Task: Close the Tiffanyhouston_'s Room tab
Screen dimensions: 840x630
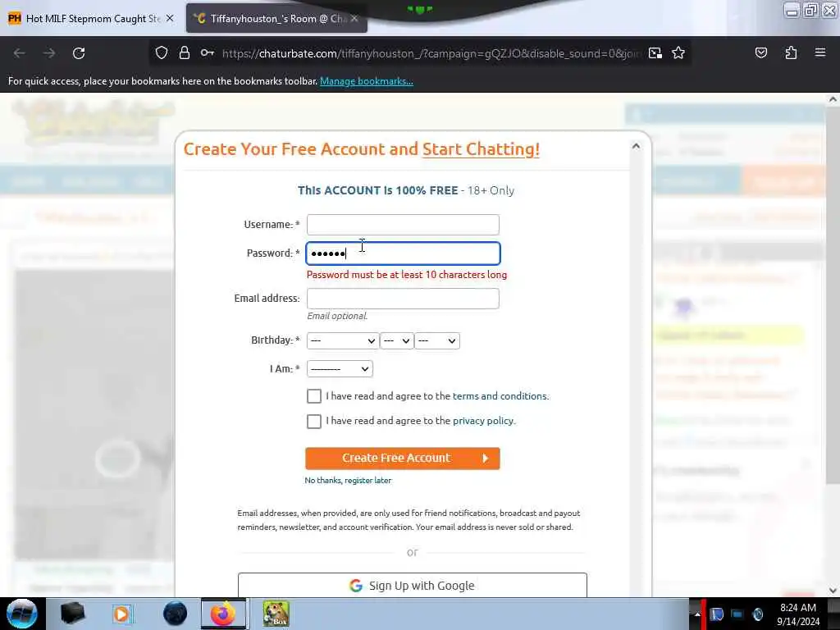Action: pyautogui.click(x=354, y=18)
